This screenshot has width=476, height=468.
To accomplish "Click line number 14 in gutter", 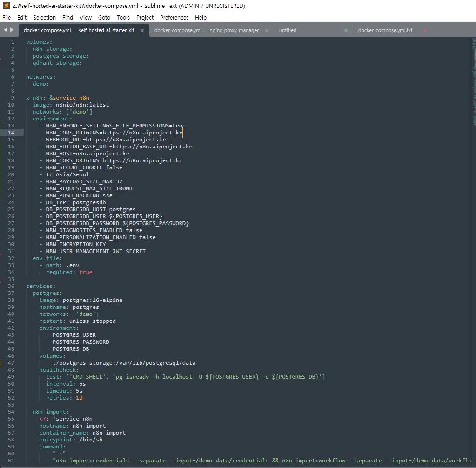I will pos(11,133).
